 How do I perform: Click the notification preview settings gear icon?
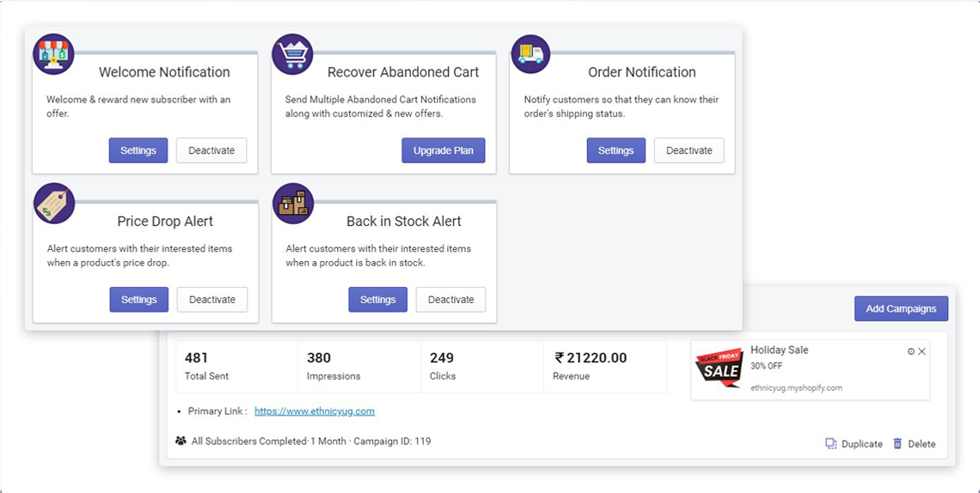pyautogui.click(x=911, y=351)
